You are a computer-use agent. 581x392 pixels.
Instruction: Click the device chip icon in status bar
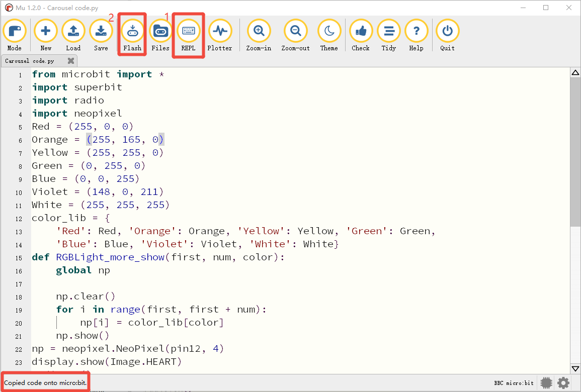[x=546, y=383]
